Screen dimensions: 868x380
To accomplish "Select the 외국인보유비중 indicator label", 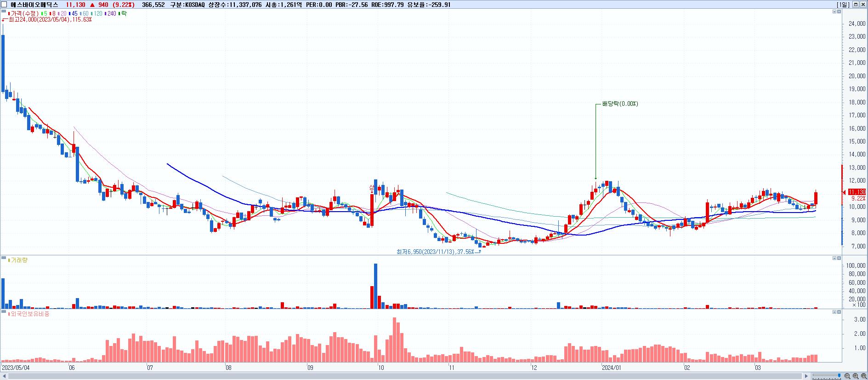I will pos(28,314).
